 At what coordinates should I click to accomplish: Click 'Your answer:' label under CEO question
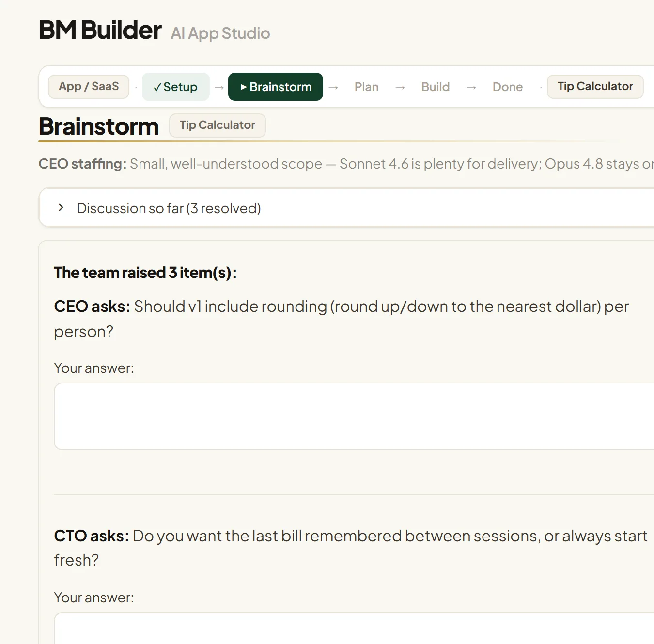coord(94,368)
